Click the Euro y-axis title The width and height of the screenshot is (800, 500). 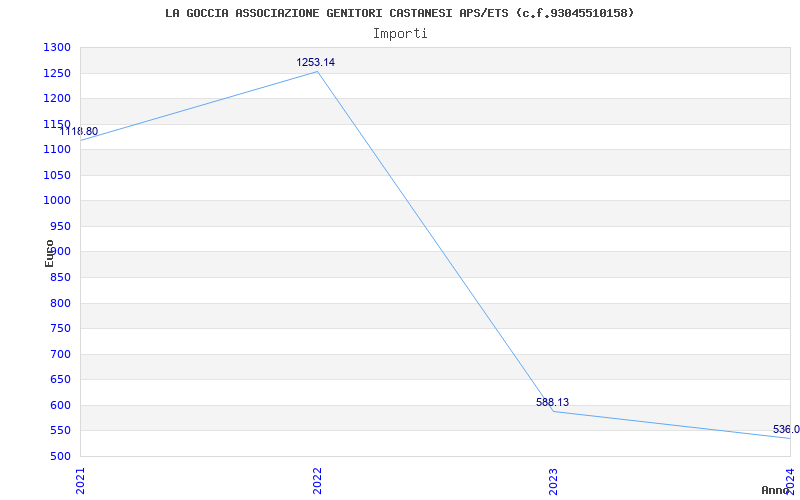click(49, 254)
